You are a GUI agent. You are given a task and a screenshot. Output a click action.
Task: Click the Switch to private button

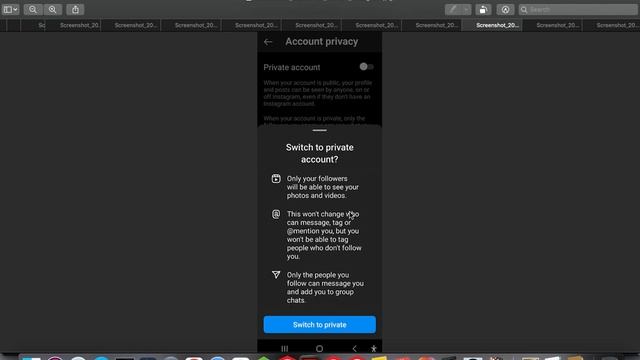click(x=320, y=324)
